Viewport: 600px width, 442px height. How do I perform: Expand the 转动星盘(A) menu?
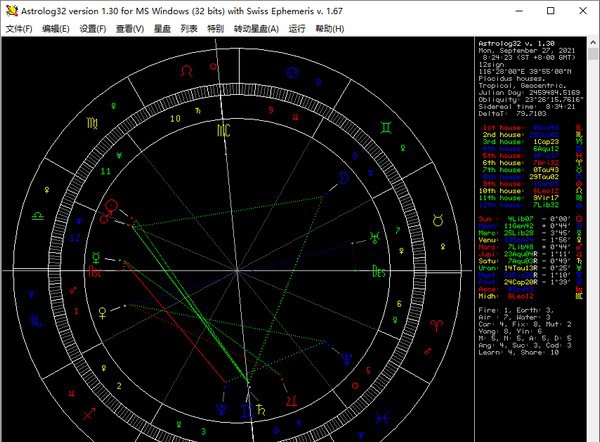[256, 28]
